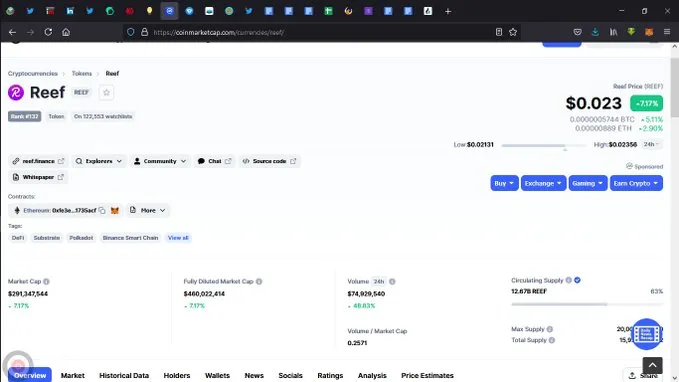Select the Overview tab
This screenshot has width=679, height=382.
(30, 375)
